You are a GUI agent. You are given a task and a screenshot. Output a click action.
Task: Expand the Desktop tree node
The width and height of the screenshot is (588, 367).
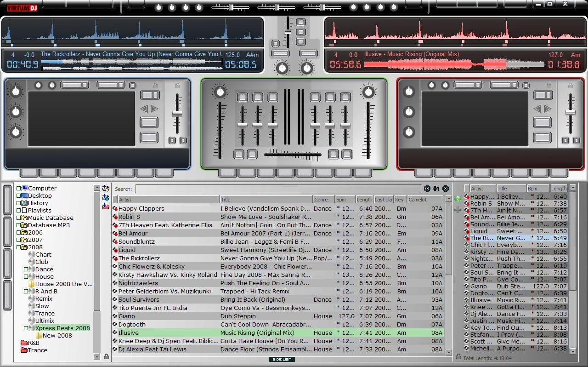click(x=19, y=195)
